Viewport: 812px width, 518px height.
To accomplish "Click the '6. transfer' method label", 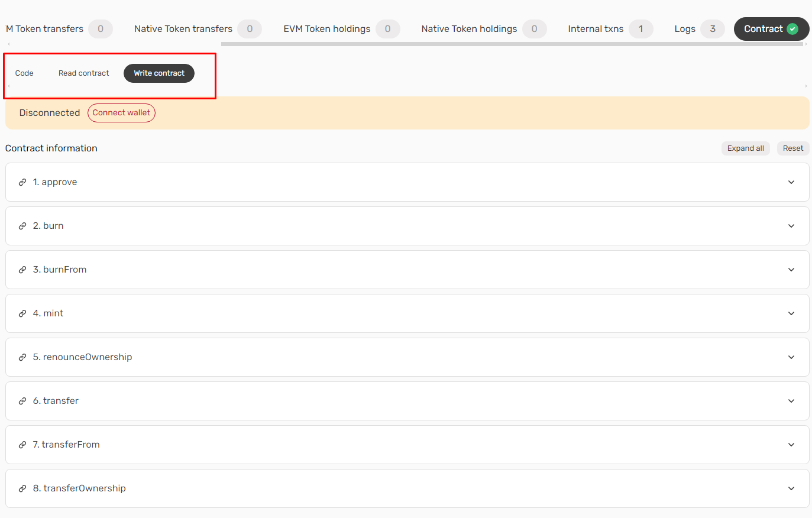I will 56,401.
